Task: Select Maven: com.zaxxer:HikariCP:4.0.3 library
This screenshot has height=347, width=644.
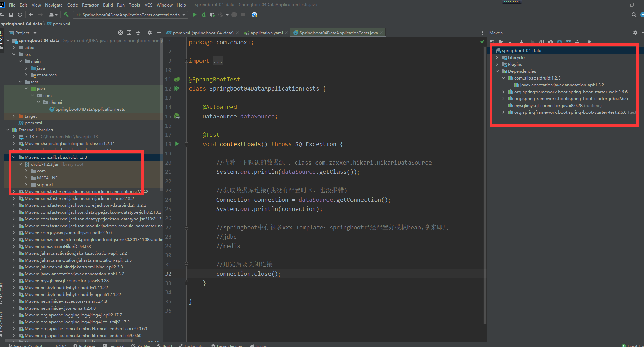Action: [x=55, y=246]
